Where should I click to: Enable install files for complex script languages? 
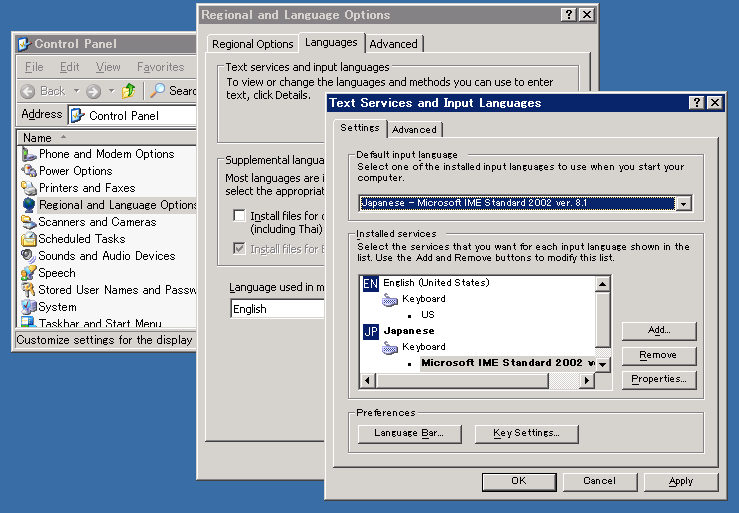(239, 215)
